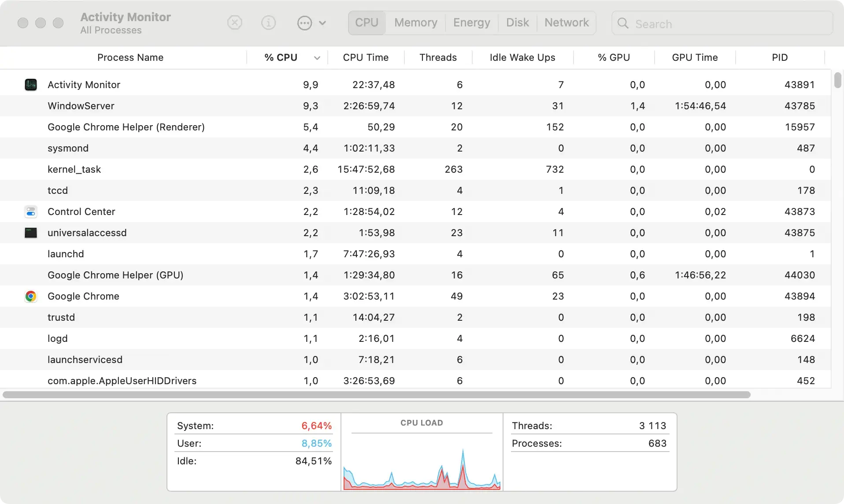Switch to the Energy tab
844x504 pixels.
click(471, 22)
